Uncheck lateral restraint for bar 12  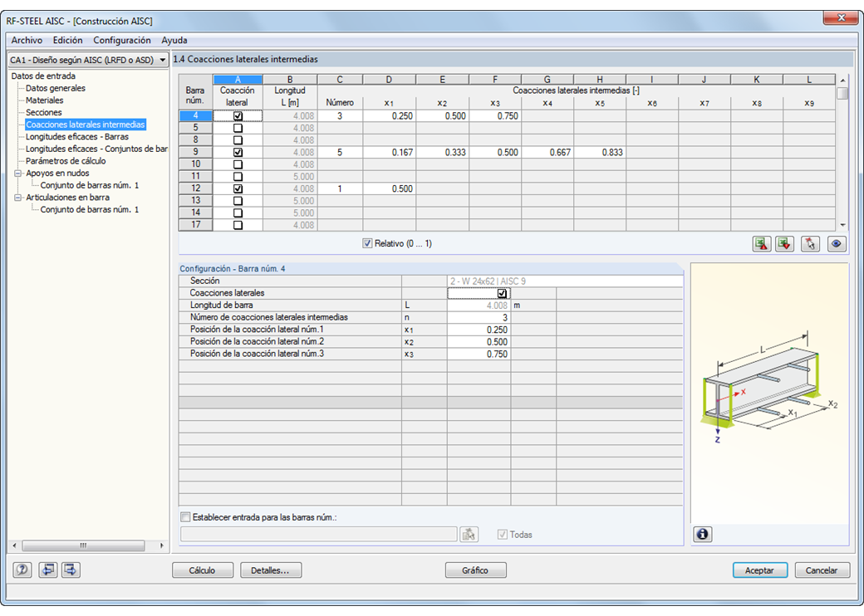pos(238,188)
